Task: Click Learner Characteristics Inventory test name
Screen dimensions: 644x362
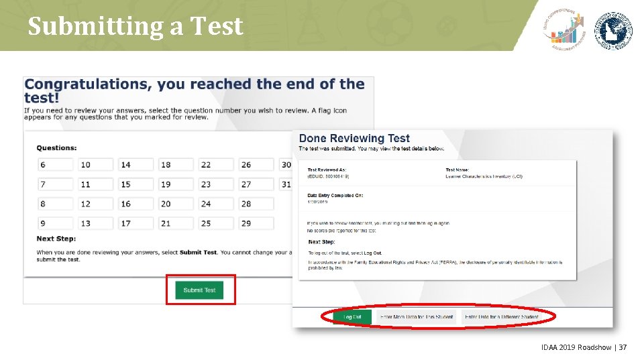Action: 484,176
